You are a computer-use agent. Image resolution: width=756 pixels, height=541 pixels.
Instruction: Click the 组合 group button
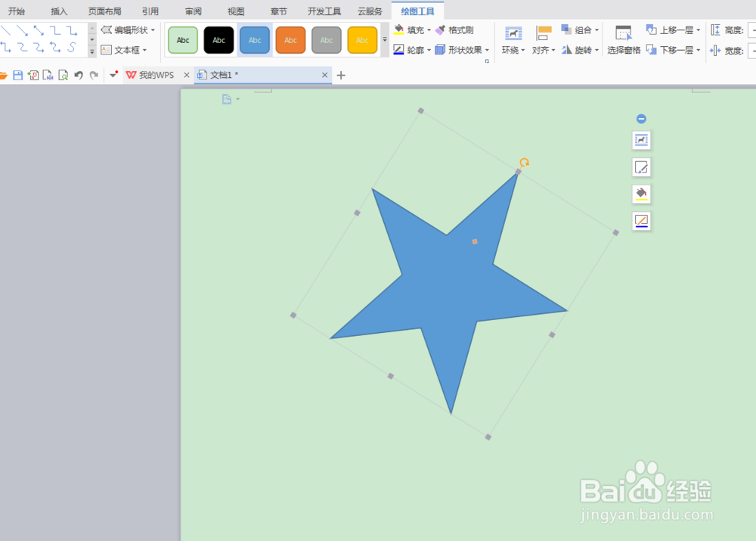(580, 30)
